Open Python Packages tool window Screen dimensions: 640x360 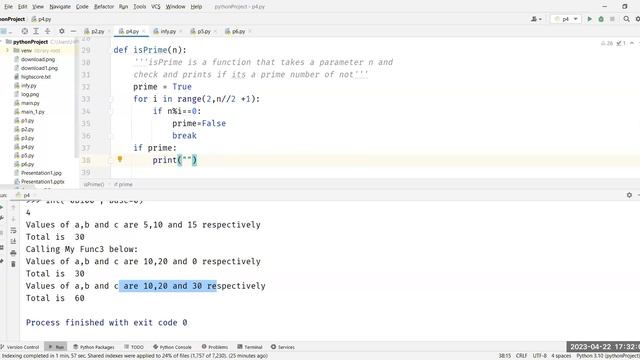coord(94,347)
